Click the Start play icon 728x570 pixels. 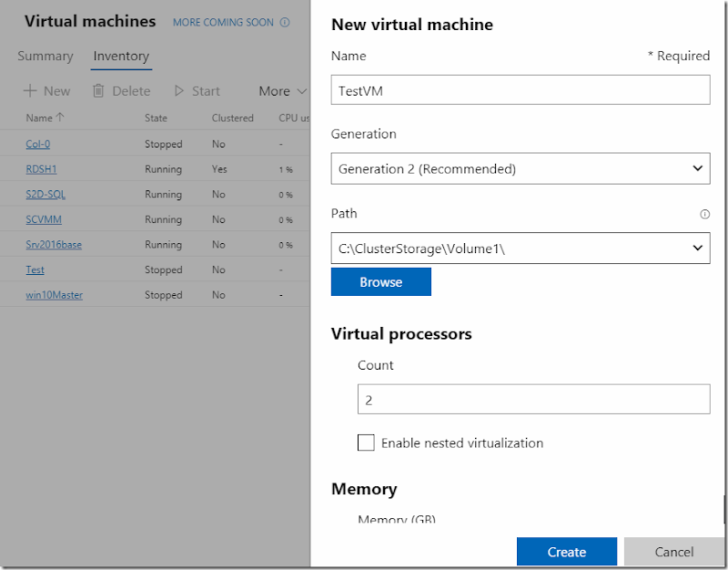click(x=180, y=91)
